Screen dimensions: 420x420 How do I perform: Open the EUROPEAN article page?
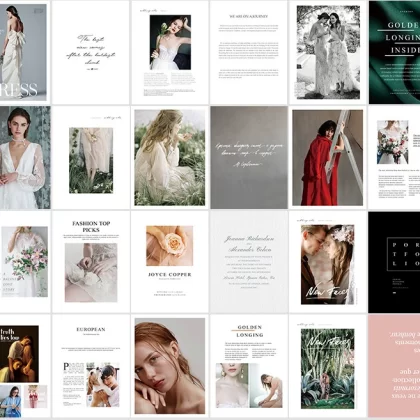91,366
